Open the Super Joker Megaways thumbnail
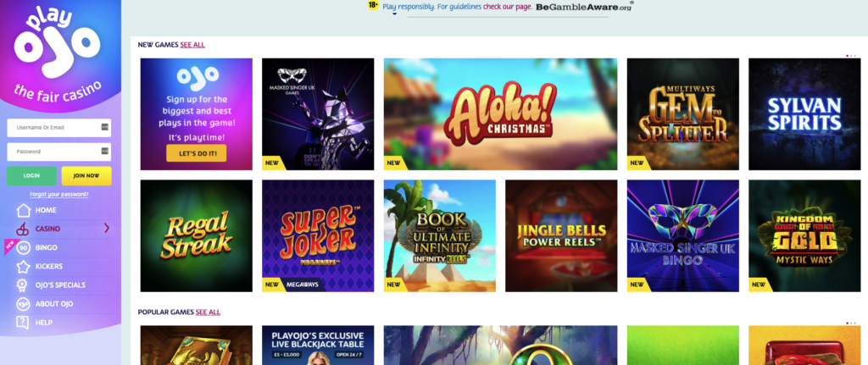 coord(318,235)
